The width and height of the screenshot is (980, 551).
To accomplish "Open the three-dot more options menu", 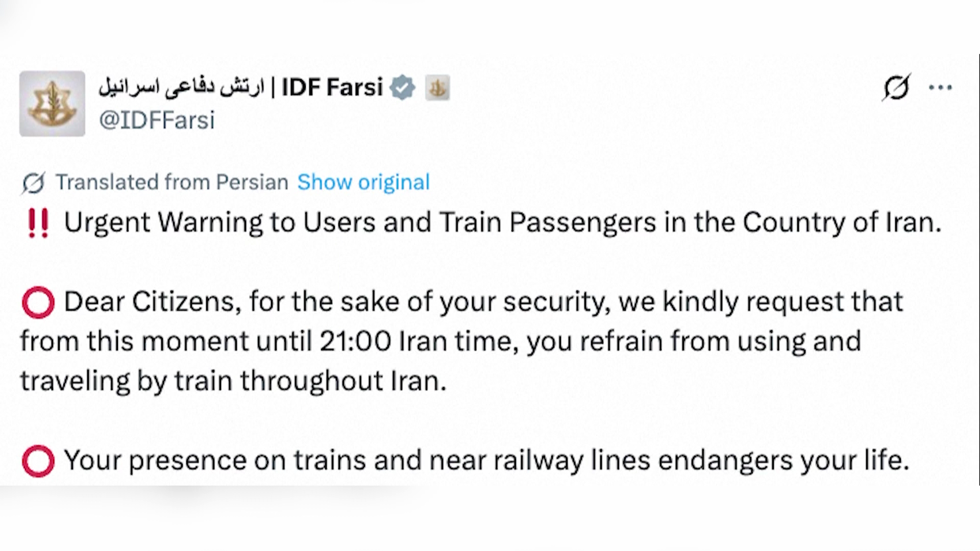I will 940,88.
